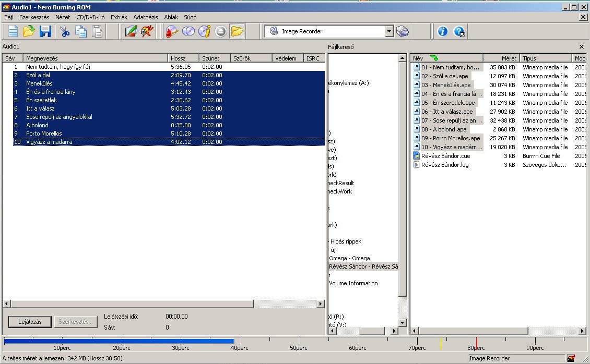Image resolution: width=590 pixels, height=364 pixels.
Task: Click the Eject disc icon
Action: point(221,32)
